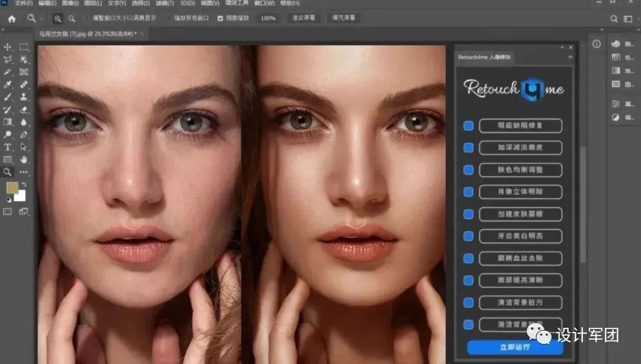The height and width of the screenshot is (364, 641).
Task: Enable the 缩放所有窗口 checkbox
Action: (169, 18)
